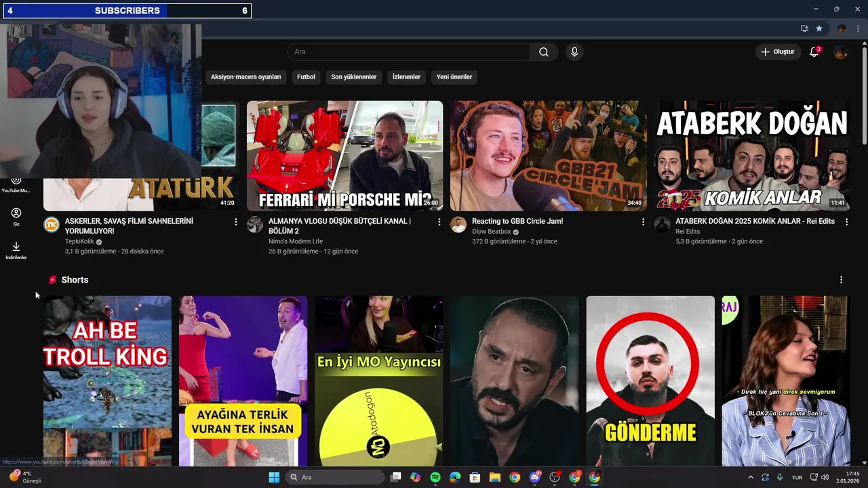
Task: Open ATABERK DOĞAN 2025 KOMİK ANLAR title
Action: coord(756,221)
